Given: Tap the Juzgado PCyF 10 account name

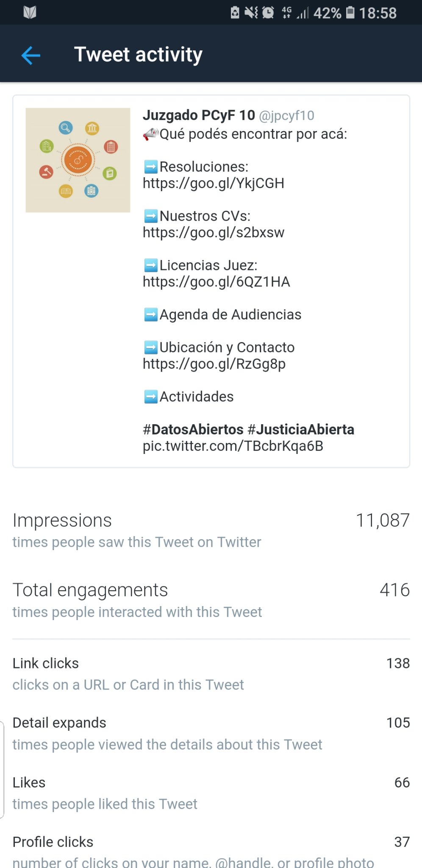Looking at the screenshot, I should pos(199,115).
